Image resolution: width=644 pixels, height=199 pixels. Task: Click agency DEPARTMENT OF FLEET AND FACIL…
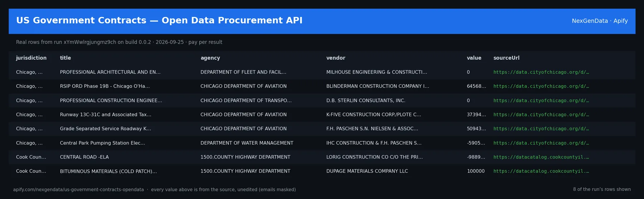coord(243,72)
